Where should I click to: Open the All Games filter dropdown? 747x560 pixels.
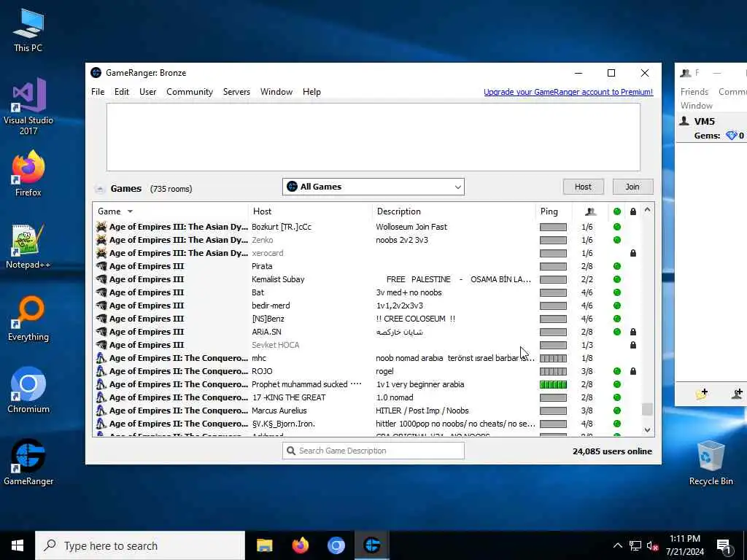pyautogui.click(x=373, y=187)
